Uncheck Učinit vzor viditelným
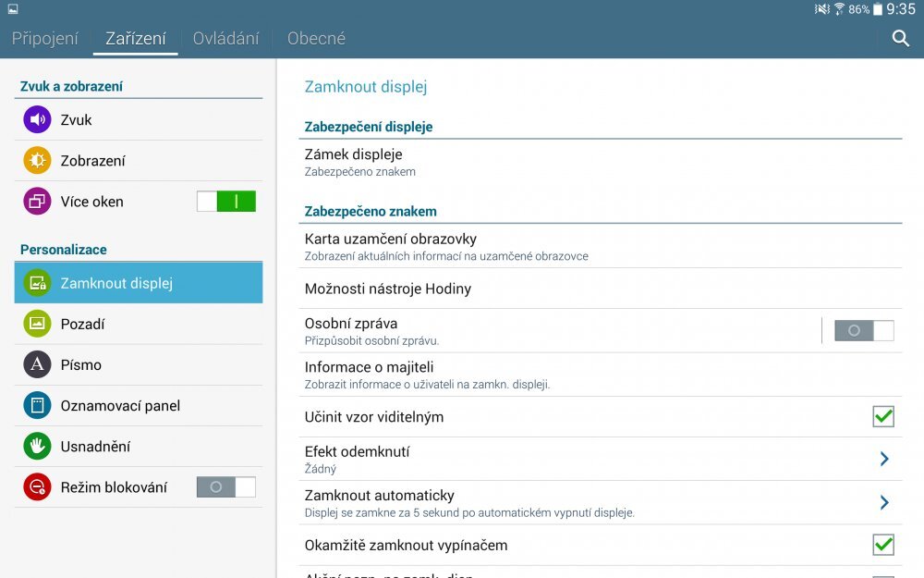The width and height of the screenshot is (924, 578). tap(882, 416)
